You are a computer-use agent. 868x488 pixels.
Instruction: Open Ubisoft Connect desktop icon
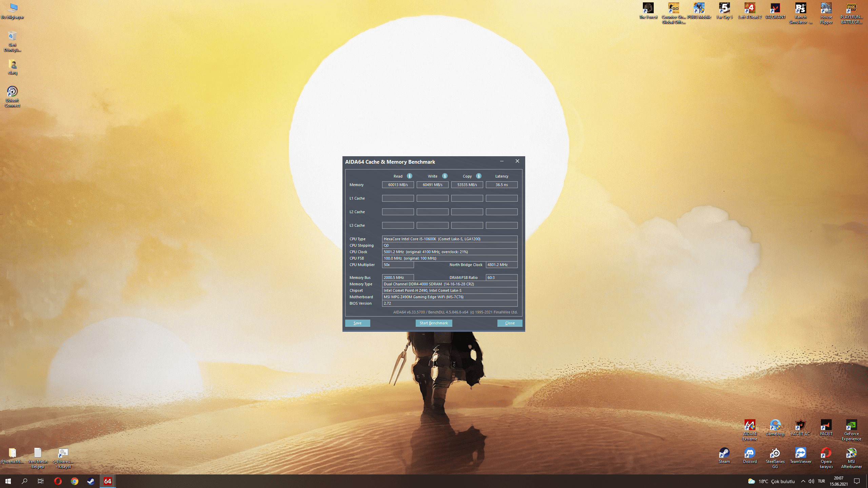(x=13, y=96)
